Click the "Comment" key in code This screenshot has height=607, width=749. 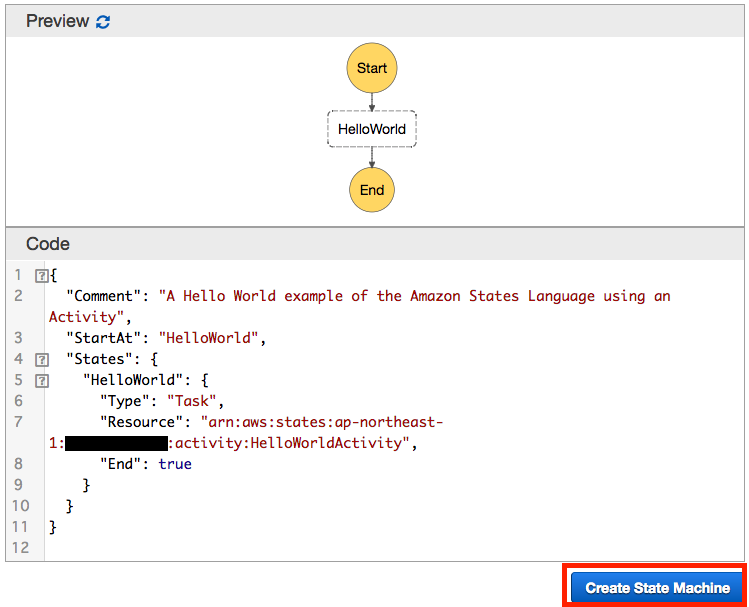[104, 296]
